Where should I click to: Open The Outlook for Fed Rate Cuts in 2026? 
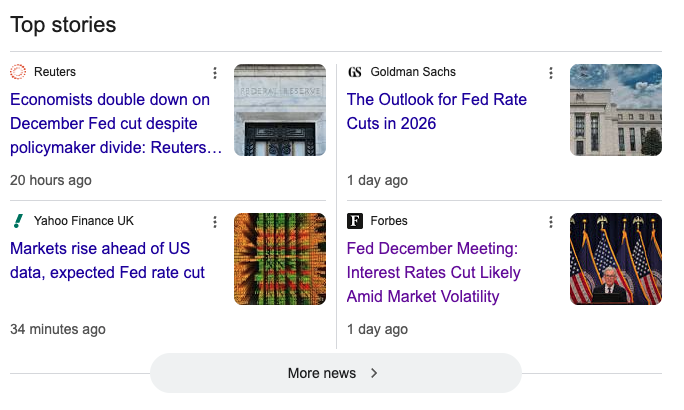pyautogui.click(x=436, y=112)
